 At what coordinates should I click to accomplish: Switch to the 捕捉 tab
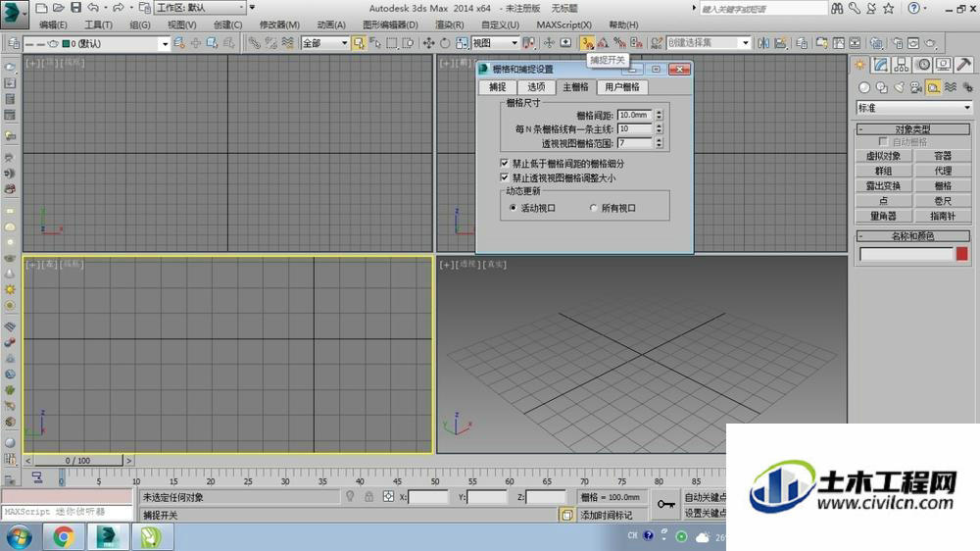click(498, 87)
